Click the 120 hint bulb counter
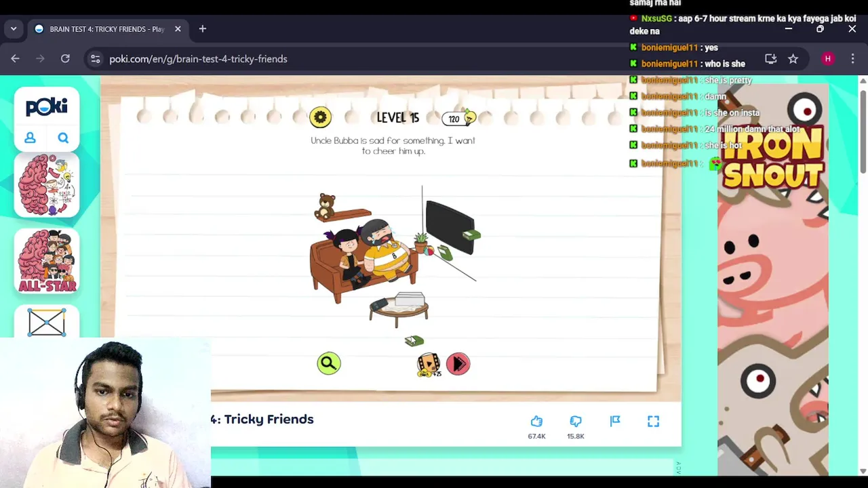The height and width of the screenshot is (488, 868). pyautogui.click(x=460, y=119)
